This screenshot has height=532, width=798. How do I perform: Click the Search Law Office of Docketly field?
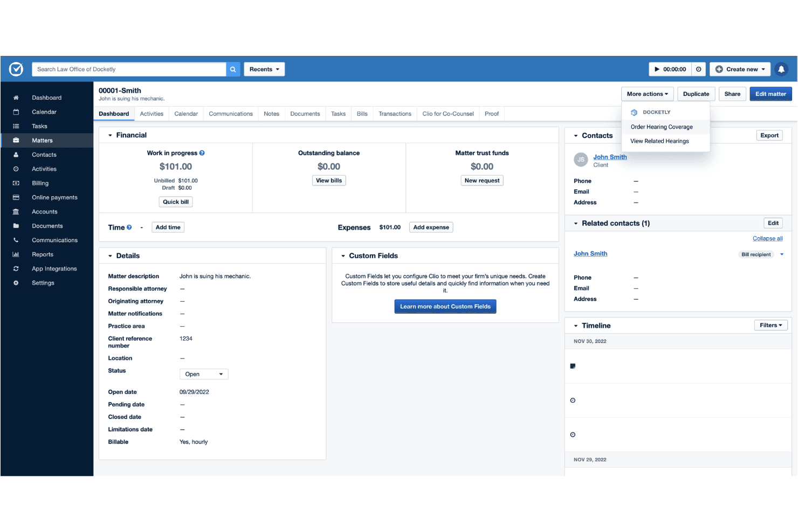pyautogui.click(x=129, y=69)
